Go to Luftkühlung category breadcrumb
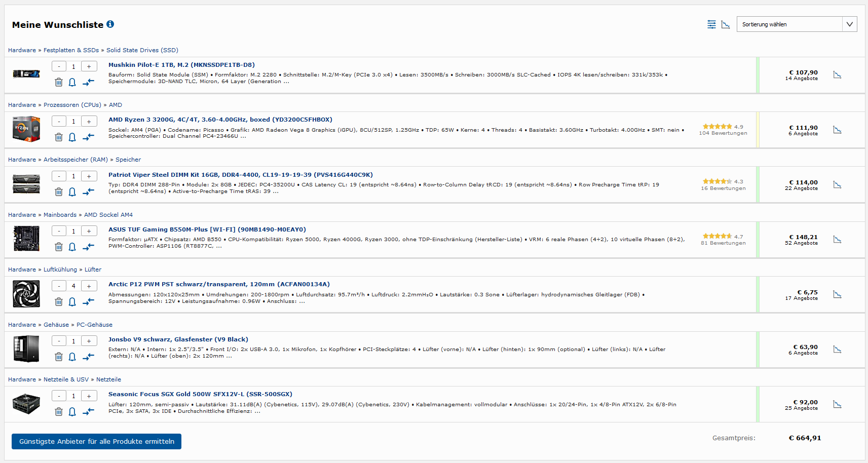 pyautogui.click(x=60, y=269)
